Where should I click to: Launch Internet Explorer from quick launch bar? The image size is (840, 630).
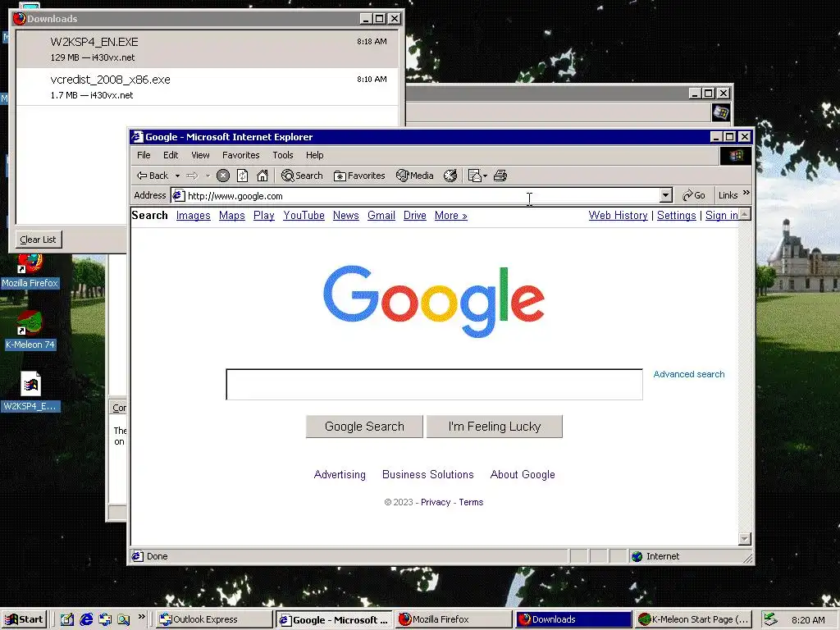pyautogui.click(x=86, y=620)
